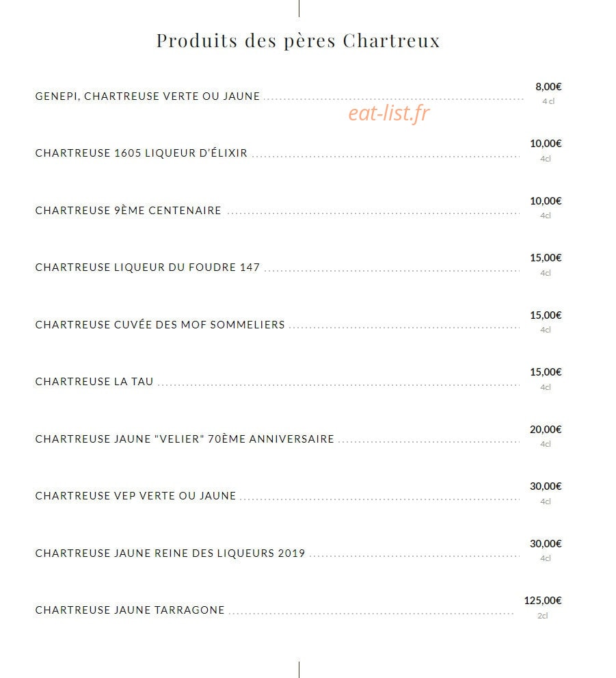Click the 2cl serving size label
Viewport: 616px width, 678px height.
pos(543,616)
